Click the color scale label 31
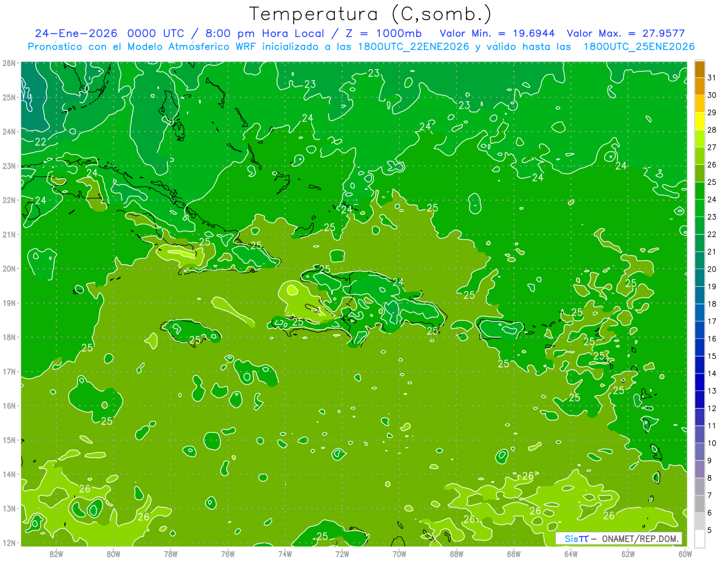 [712, 78]
